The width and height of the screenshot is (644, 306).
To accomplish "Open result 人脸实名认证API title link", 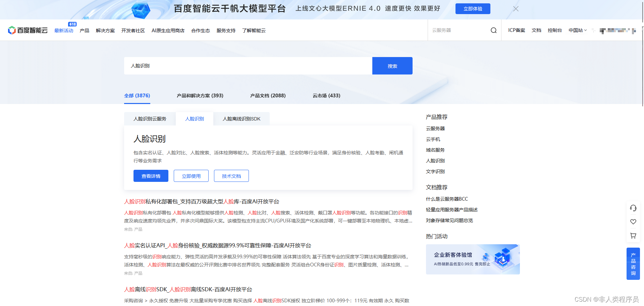I will 218,246.
